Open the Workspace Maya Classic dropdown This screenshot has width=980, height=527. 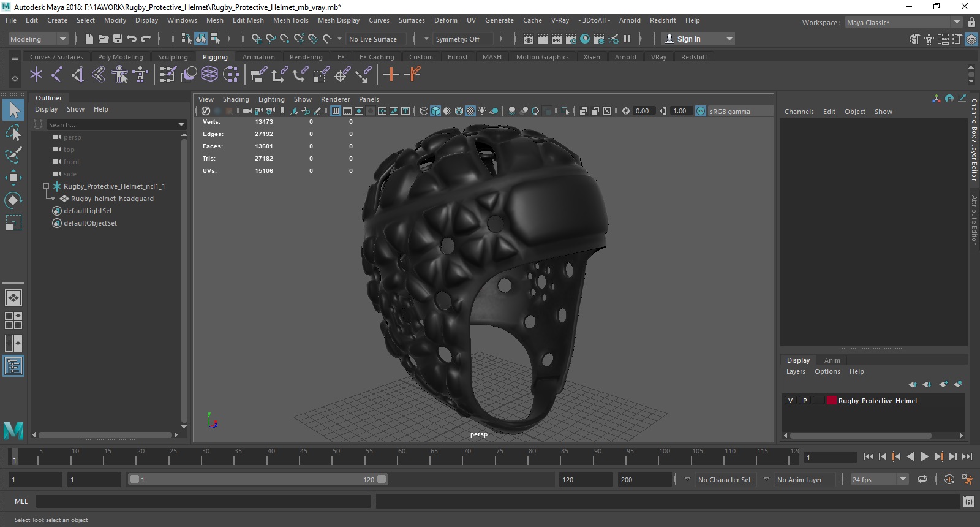click(x=904, y=22)
